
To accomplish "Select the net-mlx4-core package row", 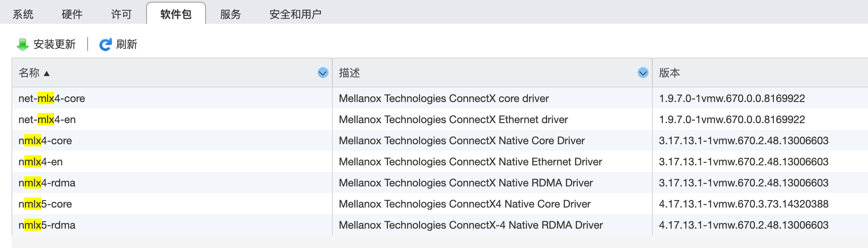I will tap(440, 98).
